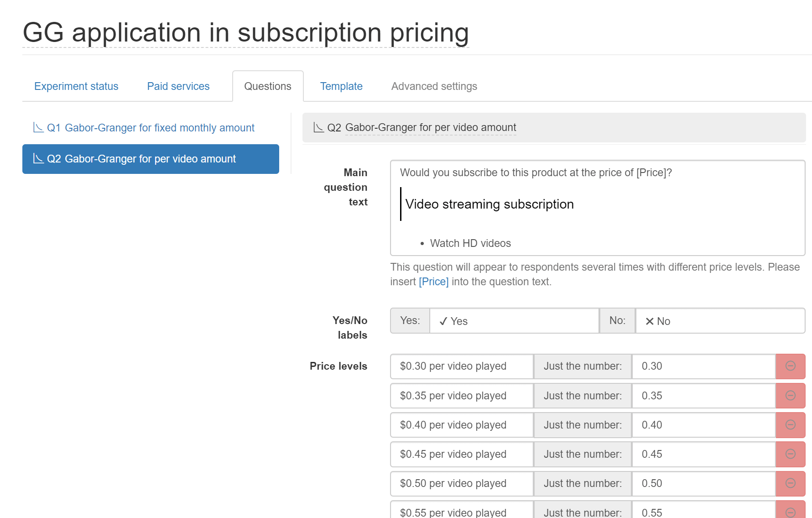Viewport: 812px width, 518px height.
Task: Edit the $0.45 per video played label
Action: click(x=462, y=454)
